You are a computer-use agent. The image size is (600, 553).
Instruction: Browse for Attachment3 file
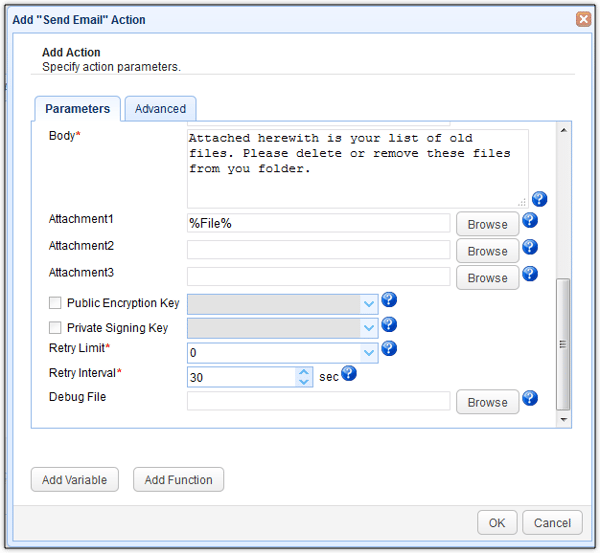[x=488, y=278]
